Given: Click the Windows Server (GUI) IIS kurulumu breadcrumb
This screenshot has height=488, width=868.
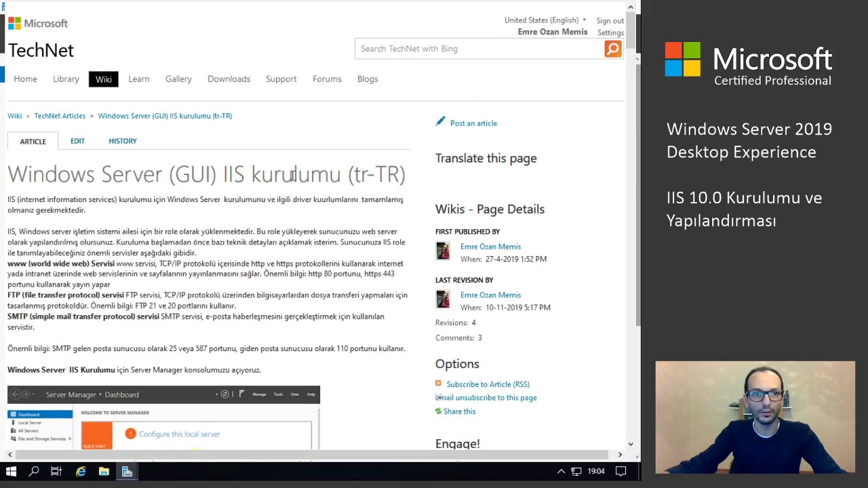Looking at the screenshot, I should pyautogui.click(x=165, y=116).
